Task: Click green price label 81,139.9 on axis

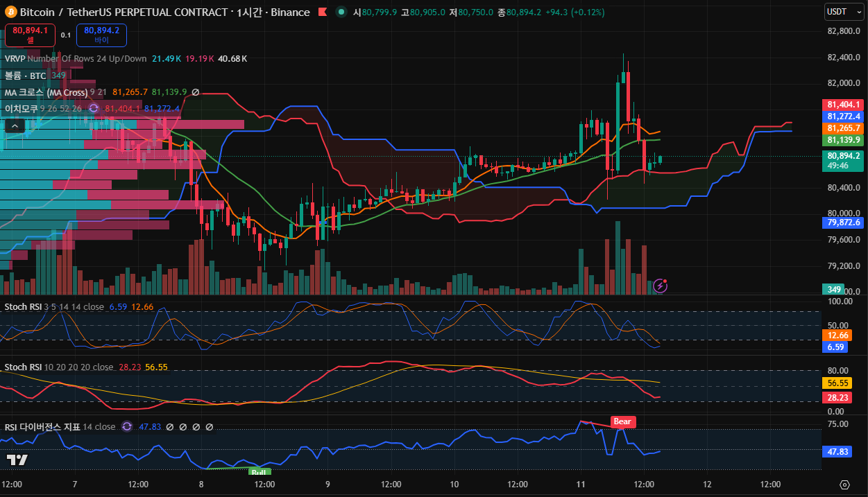Action: (x=844, y=140)
